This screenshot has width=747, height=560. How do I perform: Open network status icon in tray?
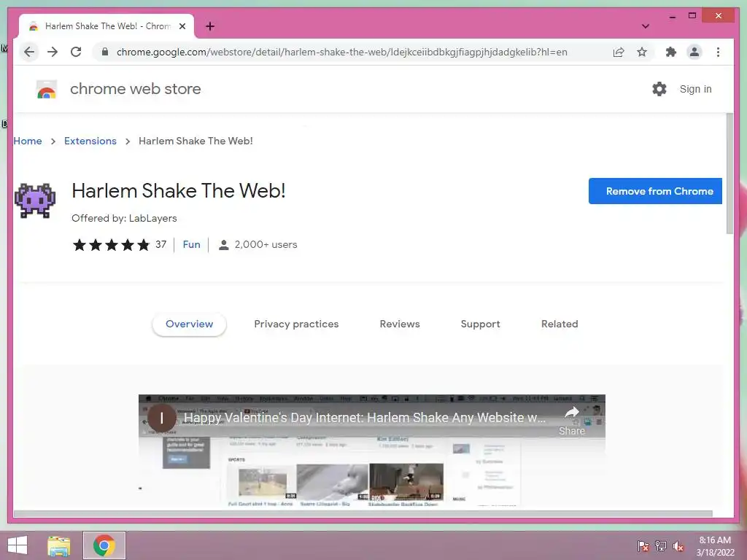click(661, 546)
